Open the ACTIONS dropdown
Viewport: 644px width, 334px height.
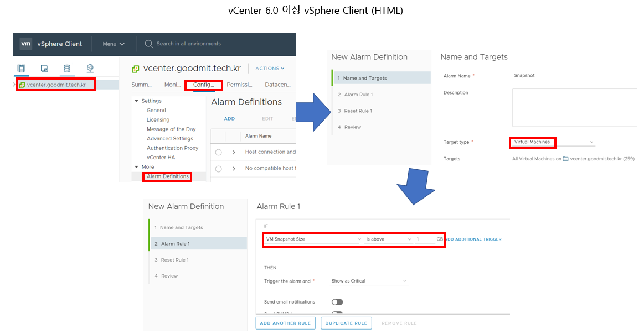click(270, 69)
